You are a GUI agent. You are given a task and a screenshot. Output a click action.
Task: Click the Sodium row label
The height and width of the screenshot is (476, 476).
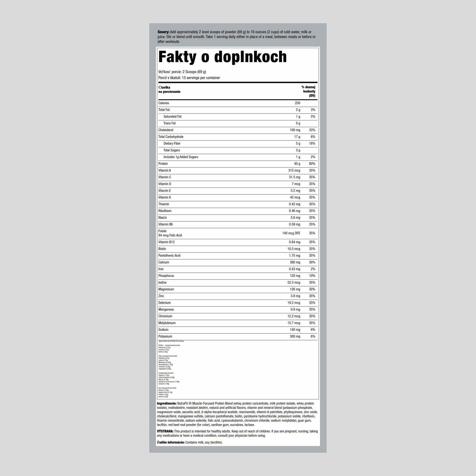pos(163,330)
